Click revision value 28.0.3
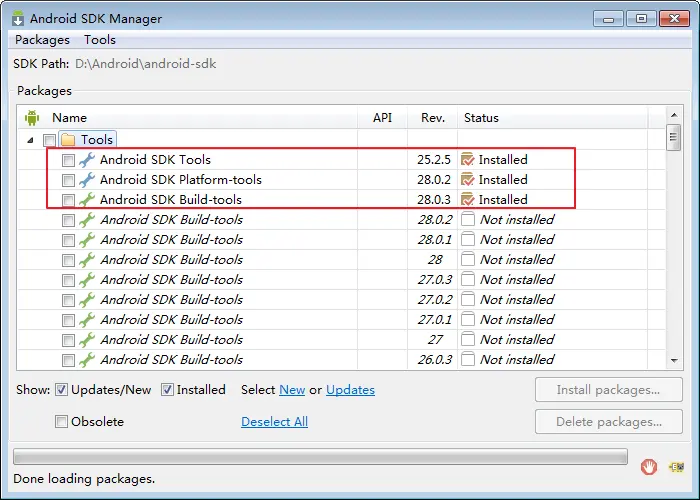700x500 pixels. [434, 200]
